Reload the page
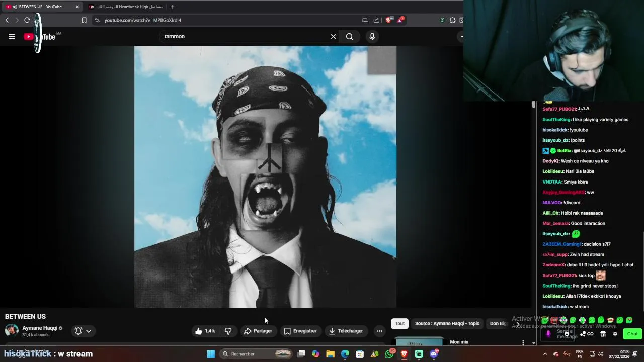The width and height of the screenshot is (644, 362). [x=27, y=20]
